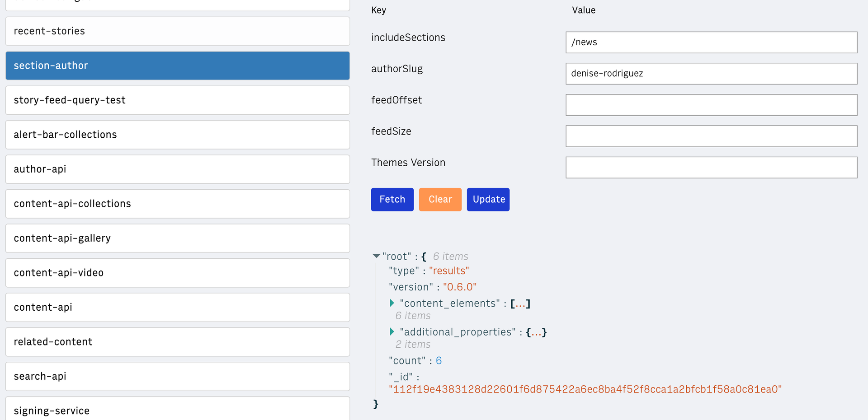868x420 pixels.
Task: Choose signing-service source
Action: coord(178,409)
